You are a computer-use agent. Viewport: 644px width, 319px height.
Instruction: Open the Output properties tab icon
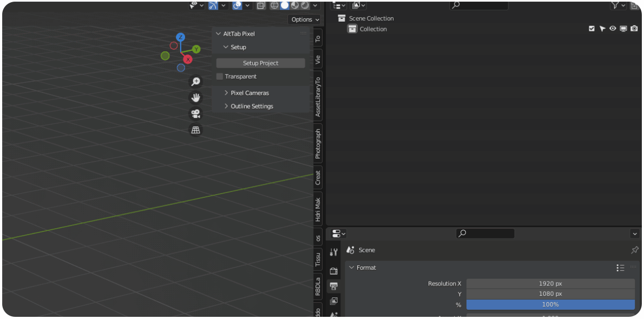333,286
